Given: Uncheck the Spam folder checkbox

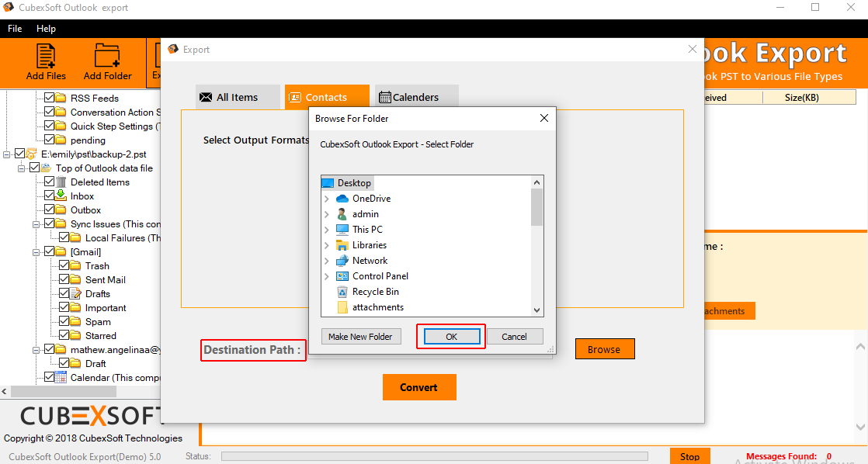Looking at the screenshot, I should coord(64,322).
